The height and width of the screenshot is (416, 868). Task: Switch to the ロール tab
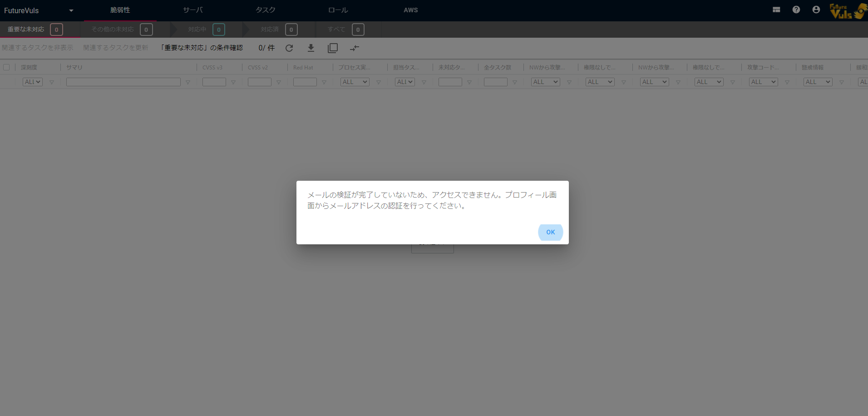point(338,10)
